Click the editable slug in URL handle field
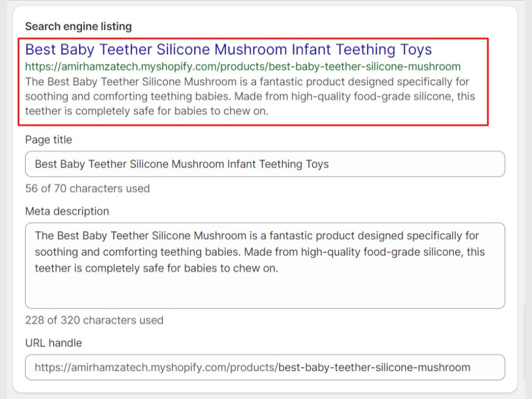 (374, 368)
